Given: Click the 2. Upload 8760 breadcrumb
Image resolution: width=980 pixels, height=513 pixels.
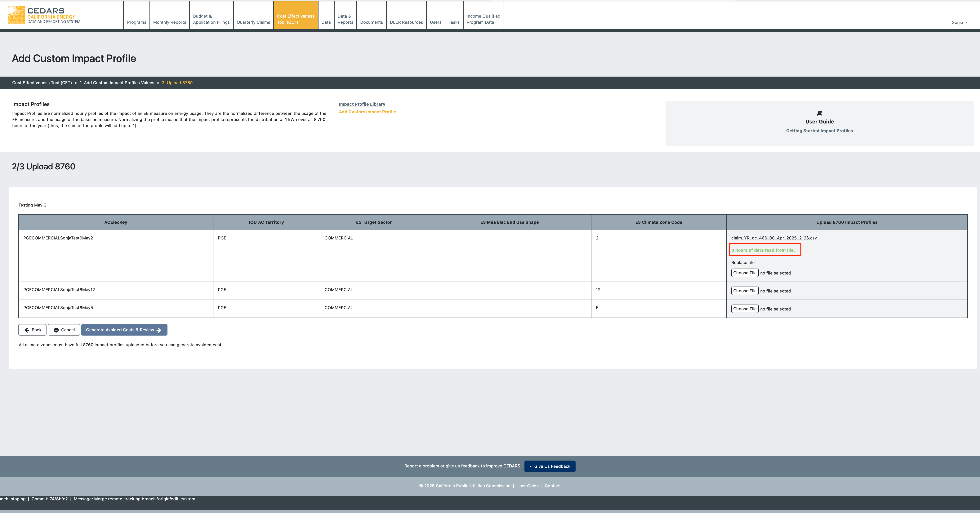Looking at the screenshot, I should 177,83.
